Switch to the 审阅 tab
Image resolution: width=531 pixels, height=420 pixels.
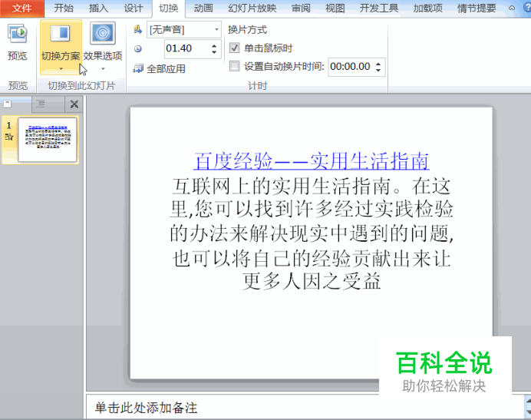pyautogui.click(x=301, y=8)
